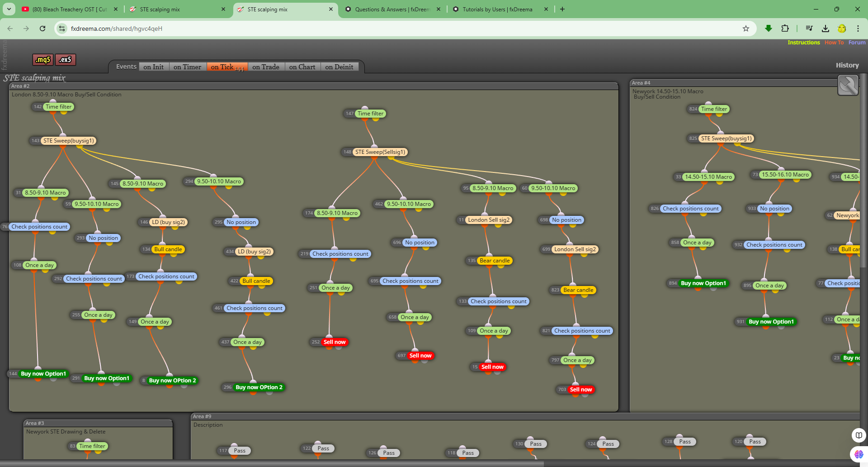Reload the fxDreema page

coord(42,29)
